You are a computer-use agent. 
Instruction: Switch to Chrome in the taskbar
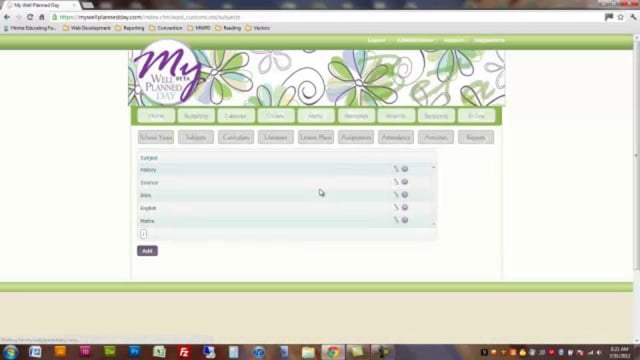click(333, 352)
